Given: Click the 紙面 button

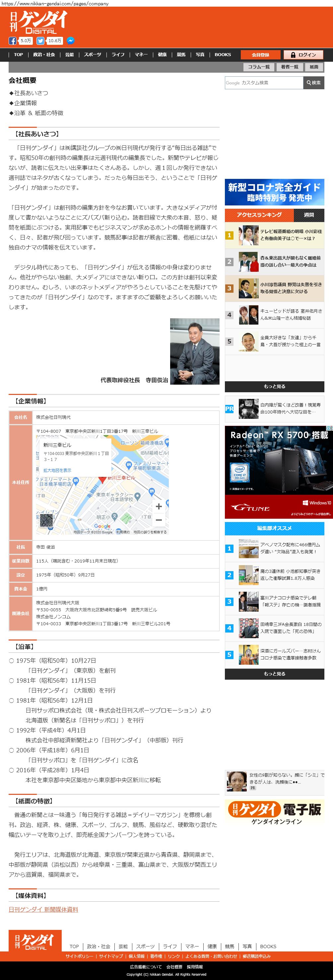Looking at the screenshot, I should [x=314, y=67].
